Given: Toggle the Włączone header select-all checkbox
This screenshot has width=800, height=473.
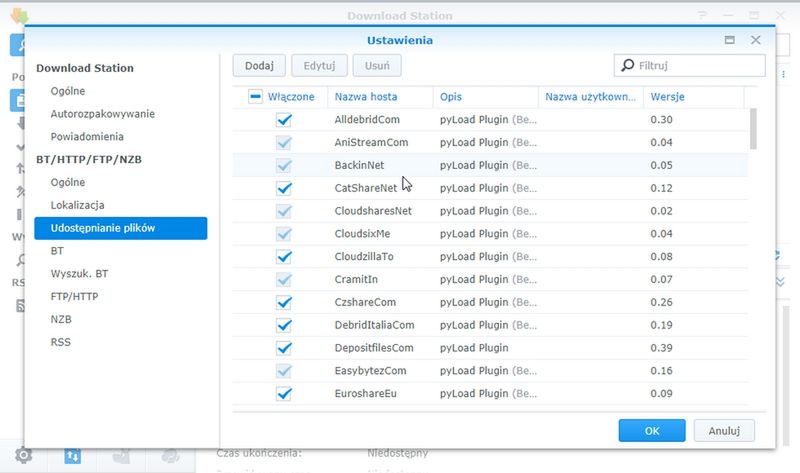Looking at the screenshot, I should (255, 96).
